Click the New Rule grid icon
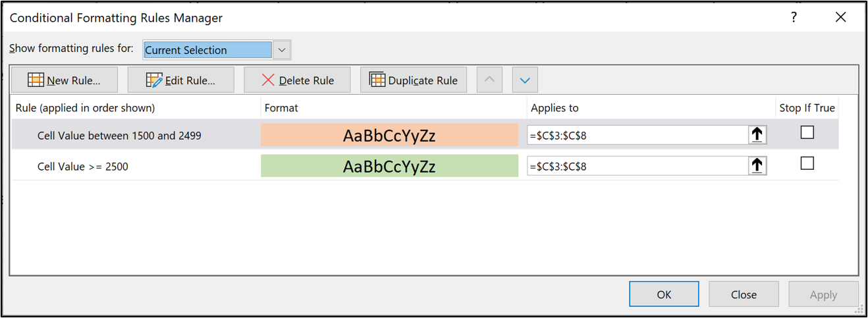The height and width of the screenshot is (318, 868). click(36, 80)
